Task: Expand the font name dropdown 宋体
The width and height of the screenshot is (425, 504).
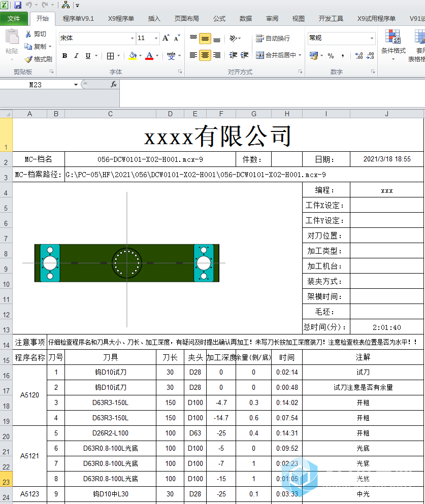Action: coord(132,38)
